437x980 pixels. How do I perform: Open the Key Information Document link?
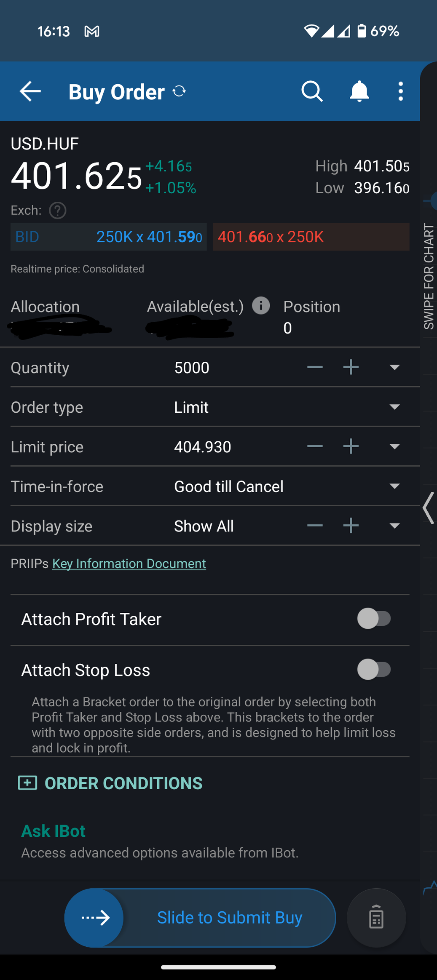click(129, 563)
